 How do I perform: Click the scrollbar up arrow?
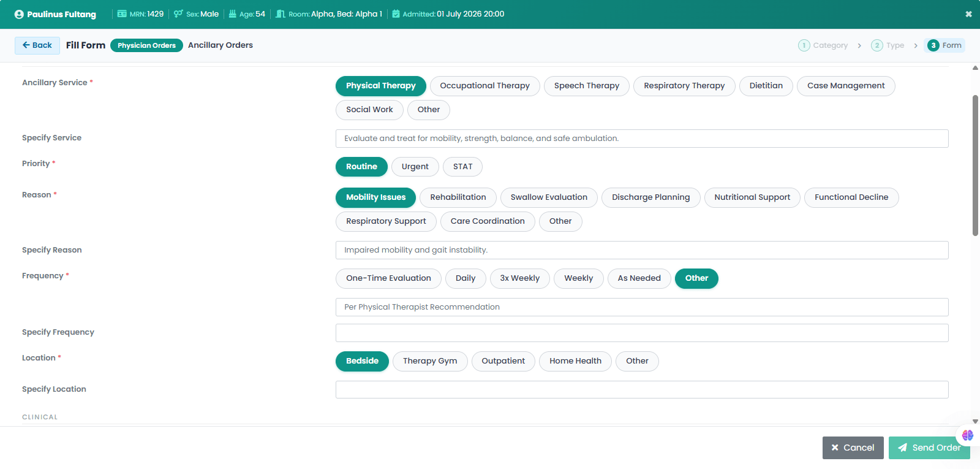[x=975, y=68]
